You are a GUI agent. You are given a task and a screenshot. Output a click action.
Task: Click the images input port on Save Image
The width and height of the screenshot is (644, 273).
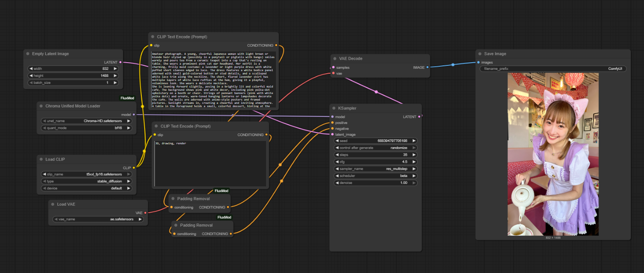pos(479,63)
